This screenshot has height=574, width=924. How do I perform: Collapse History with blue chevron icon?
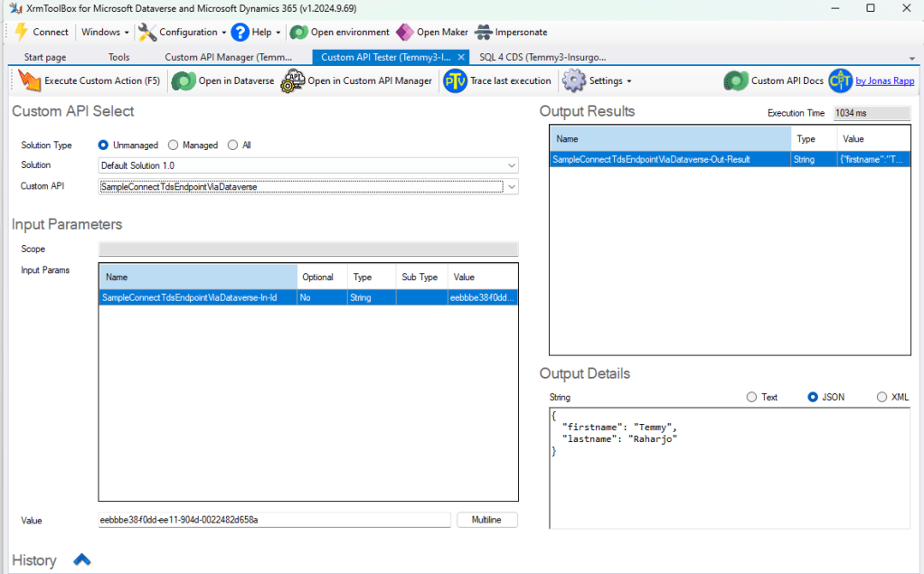82,560
